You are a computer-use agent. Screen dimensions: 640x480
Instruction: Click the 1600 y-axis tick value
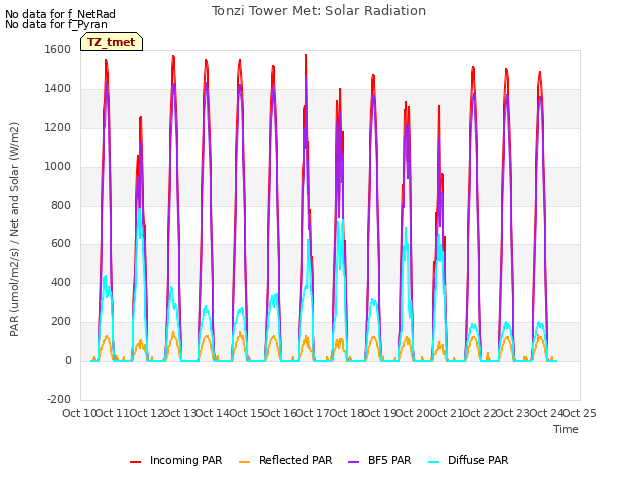pyautogui.click(x=58, y=49)
